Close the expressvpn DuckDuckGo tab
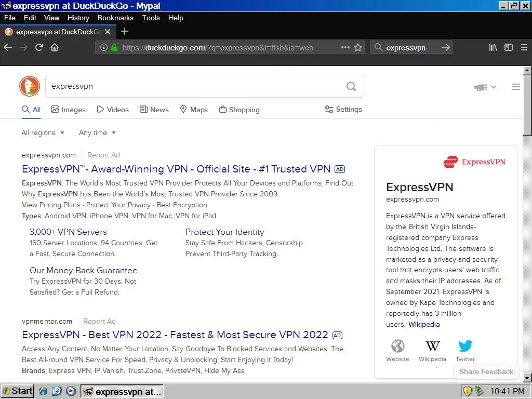The image size is (532, 399). click(108, 32)
